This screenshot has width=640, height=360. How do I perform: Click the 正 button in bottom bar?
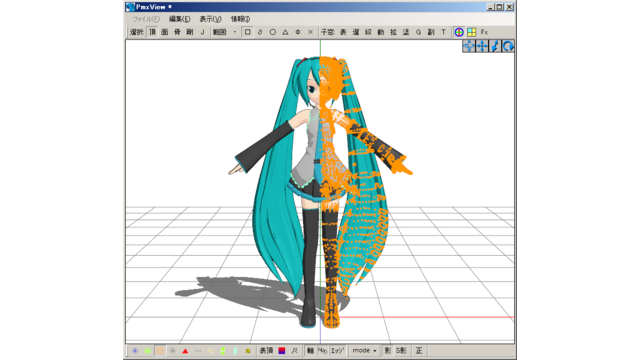coord(419,351)
